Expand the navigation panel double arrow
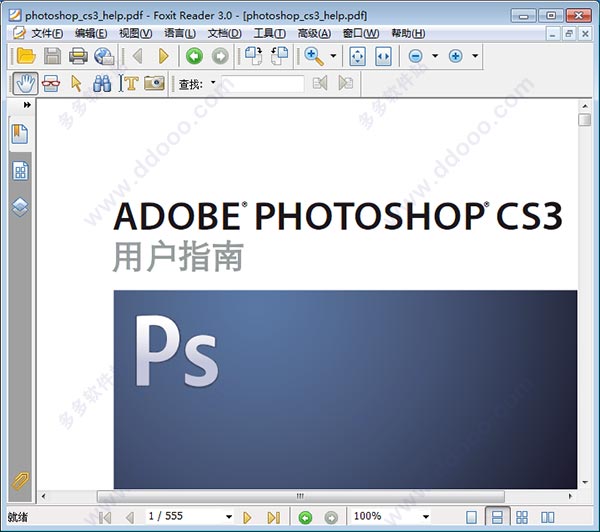Viewport: 600px width, 532px height. click(27, 104)
